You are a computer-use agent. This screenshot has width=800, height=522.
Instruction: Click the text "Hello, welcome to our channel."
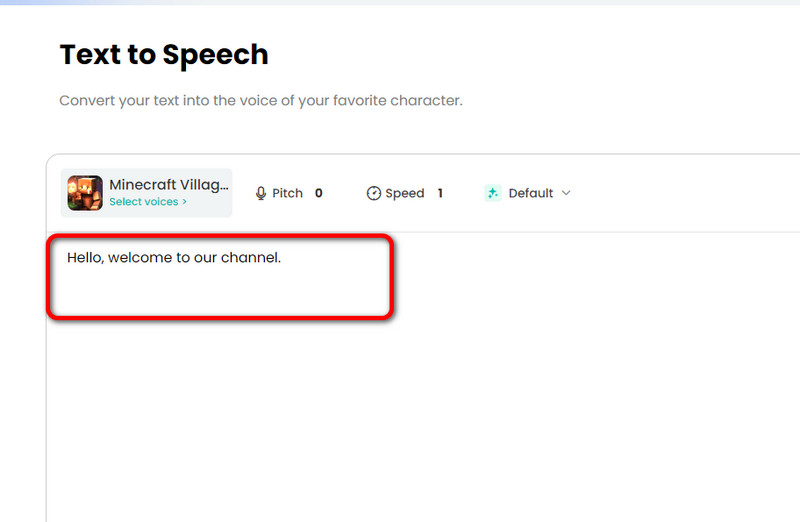(174, 258)
